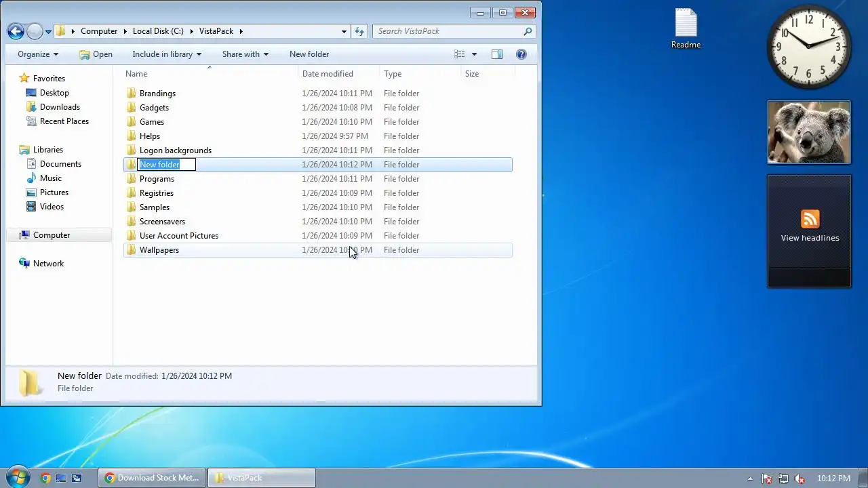
Task: Open Videos library in navigation pane
Action: 52,207
